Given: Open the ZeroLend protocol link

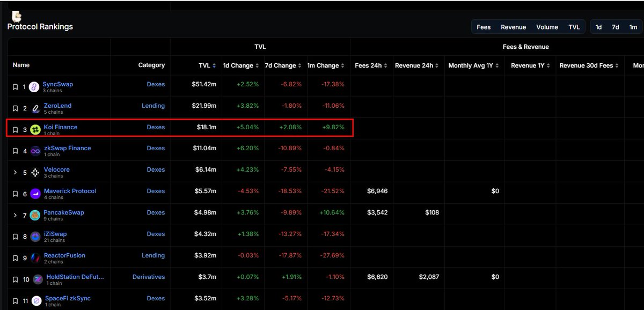Looking at the screenshot, I should 57,106.
